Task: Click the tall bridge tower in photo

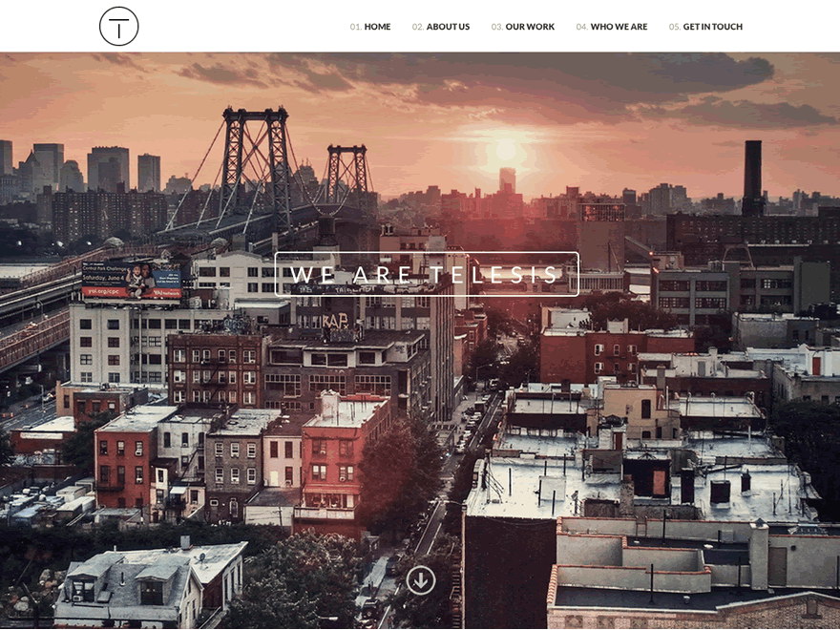Action: point(256,166)
